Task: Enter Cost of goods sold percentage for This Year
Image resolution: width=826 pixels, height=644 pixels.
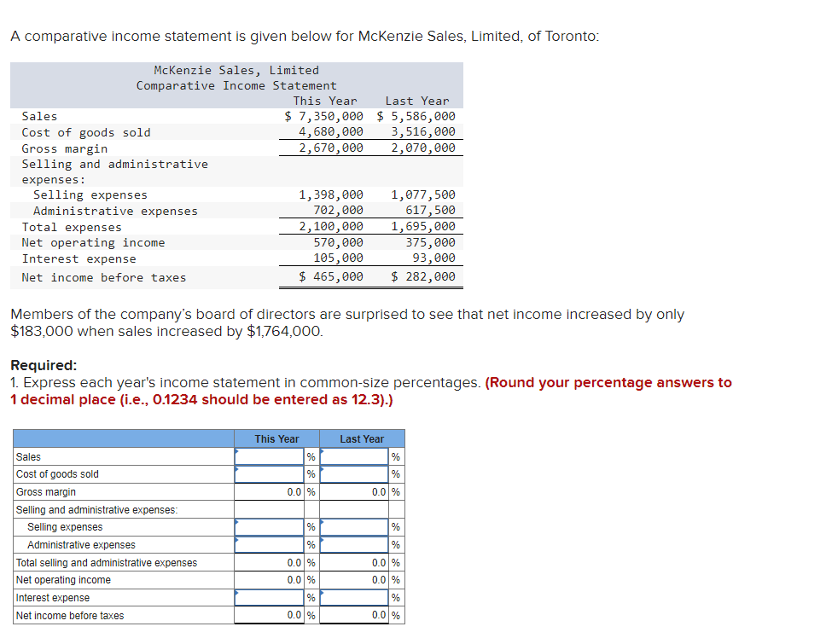Action: click(269, 474)
